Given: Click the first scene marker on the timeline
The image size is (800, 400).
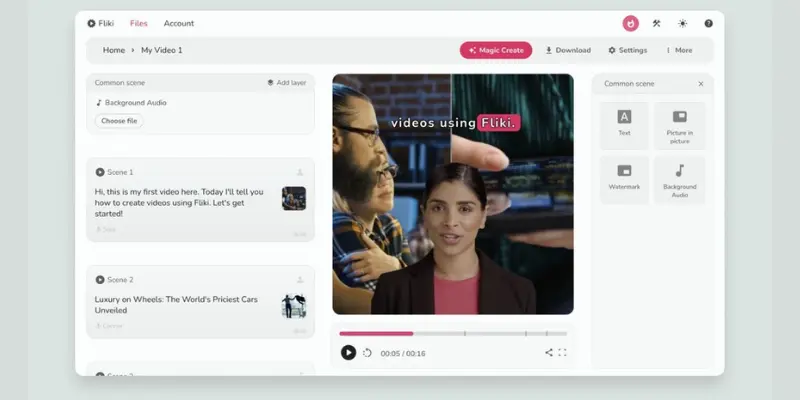Looking at the screenshot, I should click(465, 334).
